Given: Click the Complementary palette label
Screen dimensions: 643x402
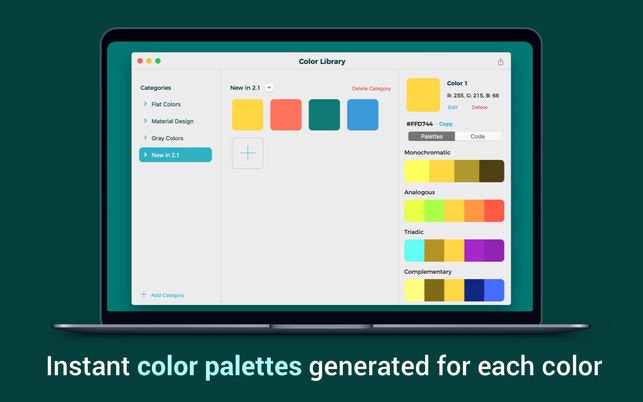Looking at the screenshot, I should pos(428,272).
